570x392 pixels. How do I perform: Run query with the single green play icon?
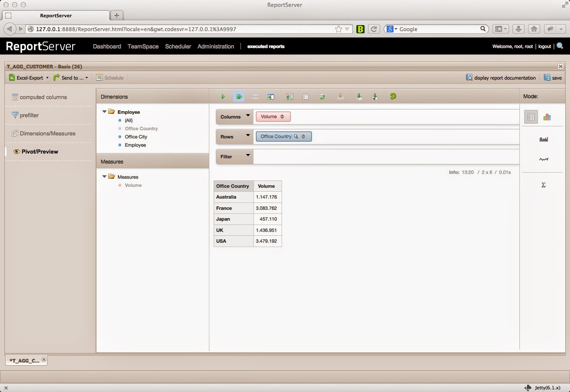(x=223, y=96)
